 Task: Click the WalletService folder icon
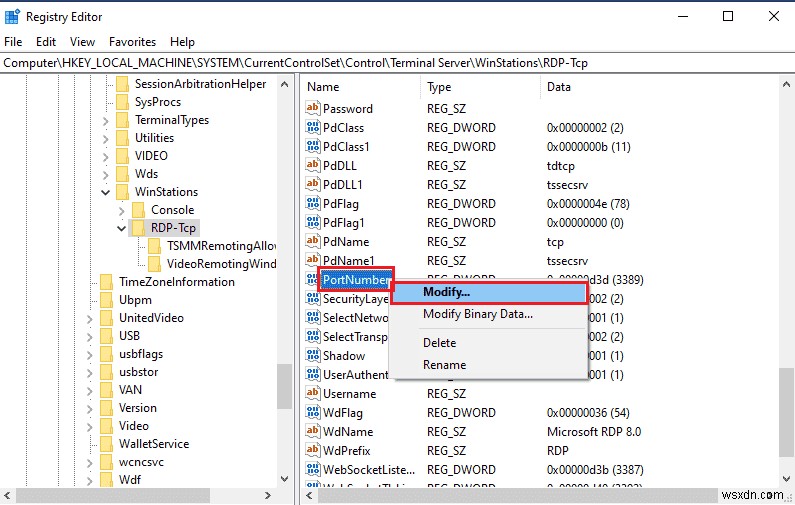click(x=106, y=444)
